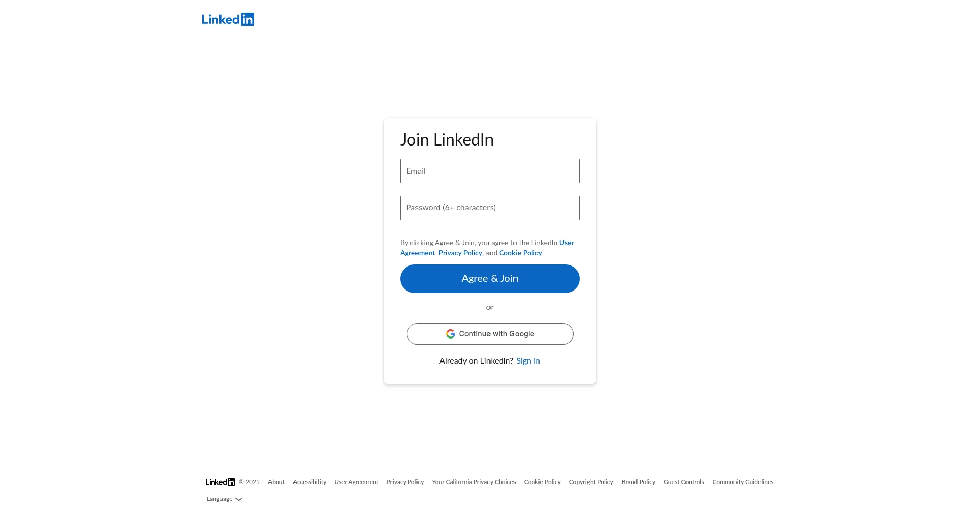Go to Brand Policy footer link

638,482
